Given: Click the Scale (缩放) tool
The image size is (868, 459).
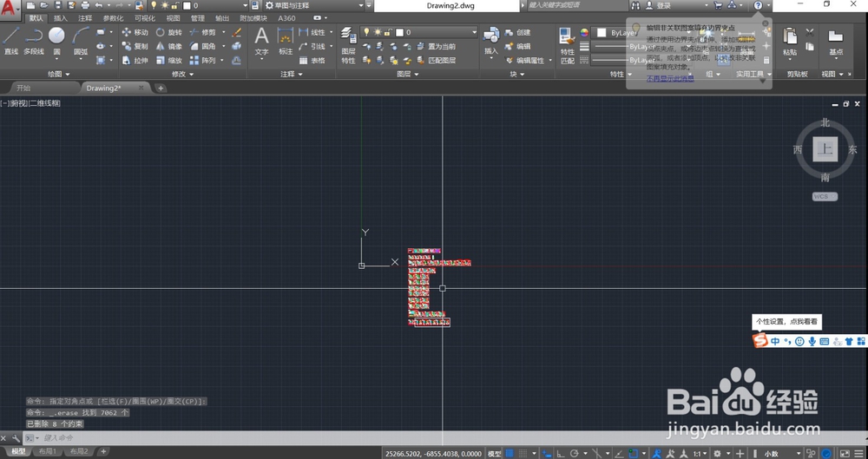Looking at the screenshot, I should [168, 61].
